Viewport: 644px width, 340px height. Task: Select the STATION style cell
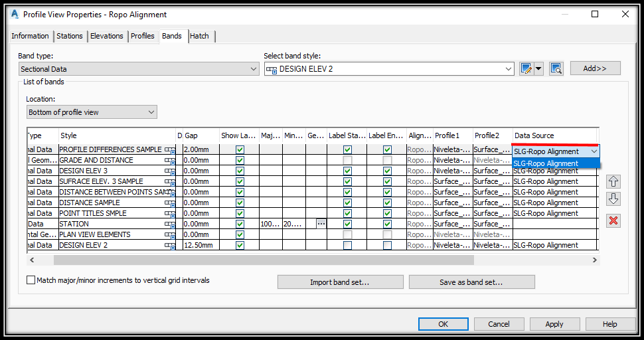pos(117,224)
